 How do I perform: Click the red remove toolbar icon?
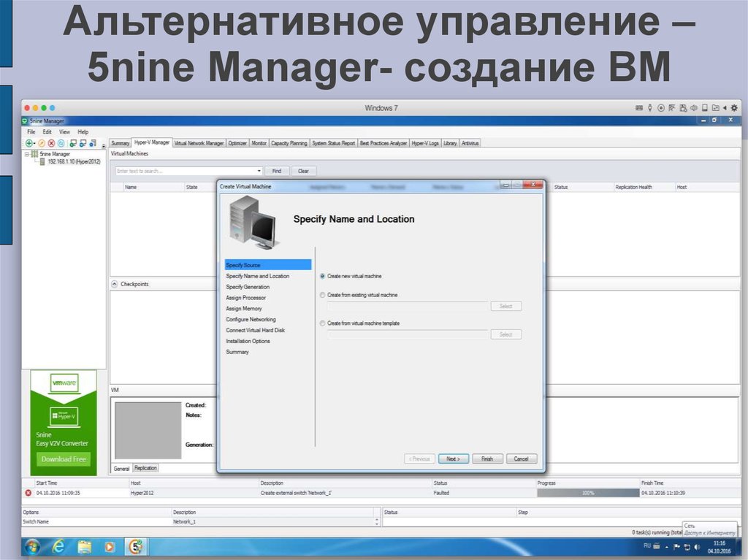coord(51,143)
